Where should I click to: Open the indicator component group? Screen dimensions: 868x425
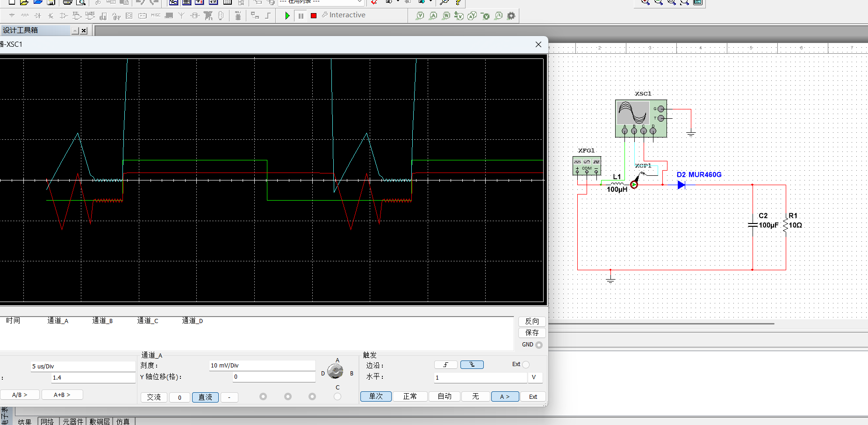point(129,15)
